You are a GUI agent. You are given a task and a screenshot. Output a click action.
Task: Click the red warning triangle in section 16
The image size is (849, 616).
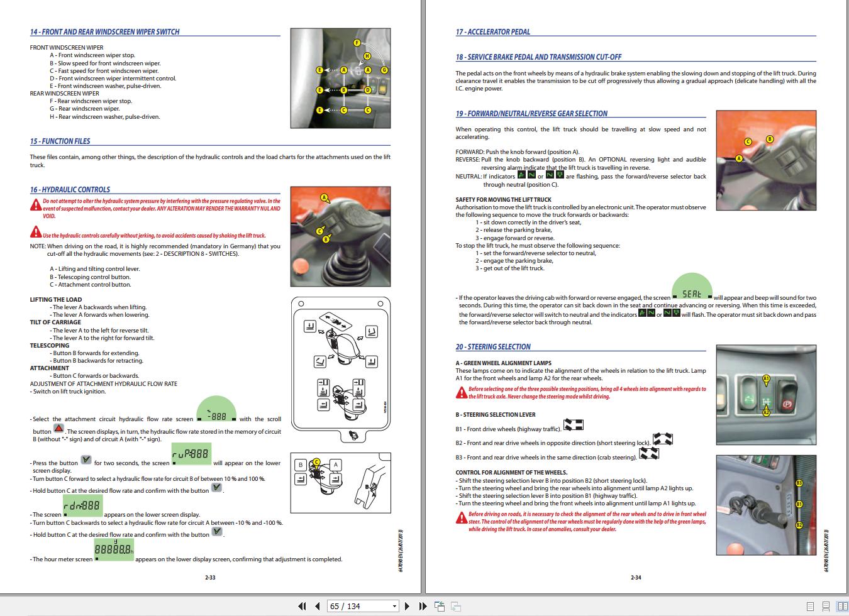tap(35, 205)
